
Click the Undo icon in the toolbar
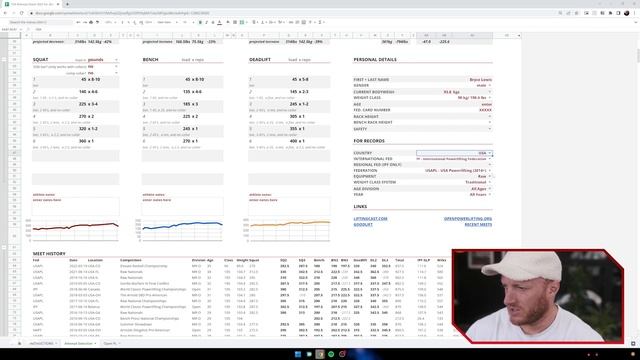[78, 22]
